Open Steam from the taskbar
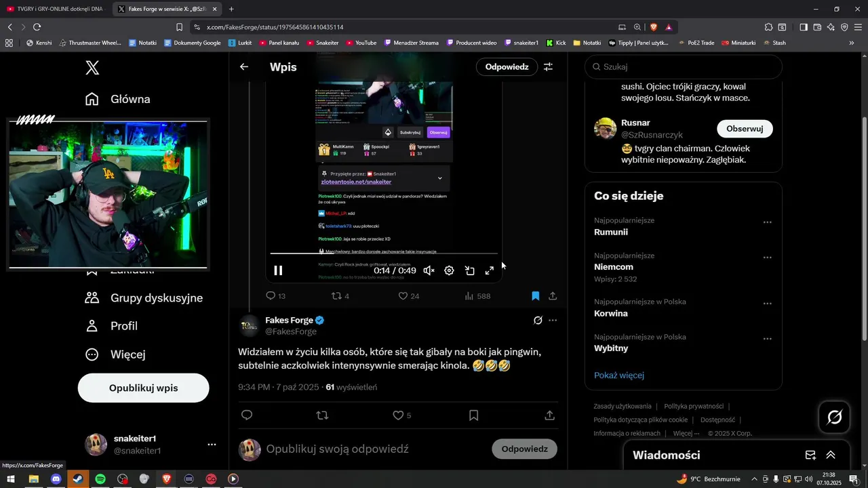 78,479
